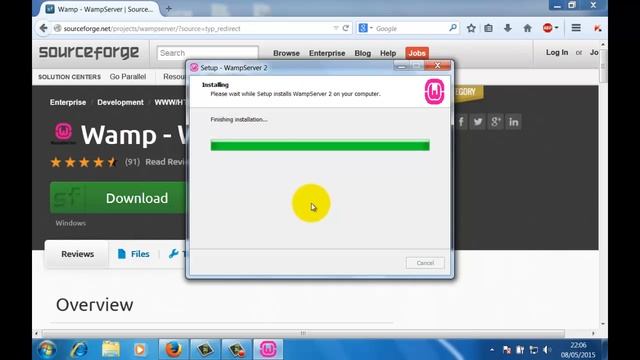This screenshot has height=360, width=640.
Task: Reload the page with refresh icon
Action: [x=346, y=28]
